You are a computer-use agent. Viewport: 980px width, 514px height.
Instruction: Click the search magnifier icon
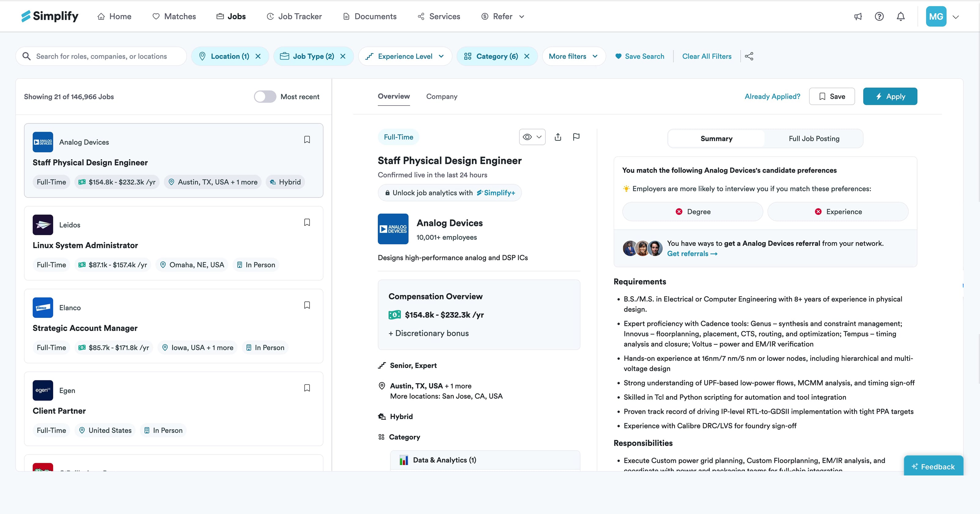pos(26,56)
